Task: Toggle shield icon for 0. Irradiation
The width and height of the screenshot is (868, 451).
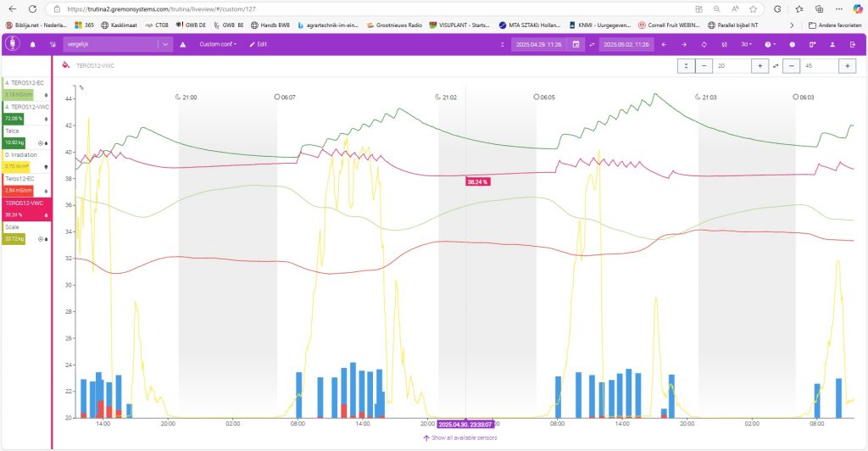Action: click(x=46, y=167)
